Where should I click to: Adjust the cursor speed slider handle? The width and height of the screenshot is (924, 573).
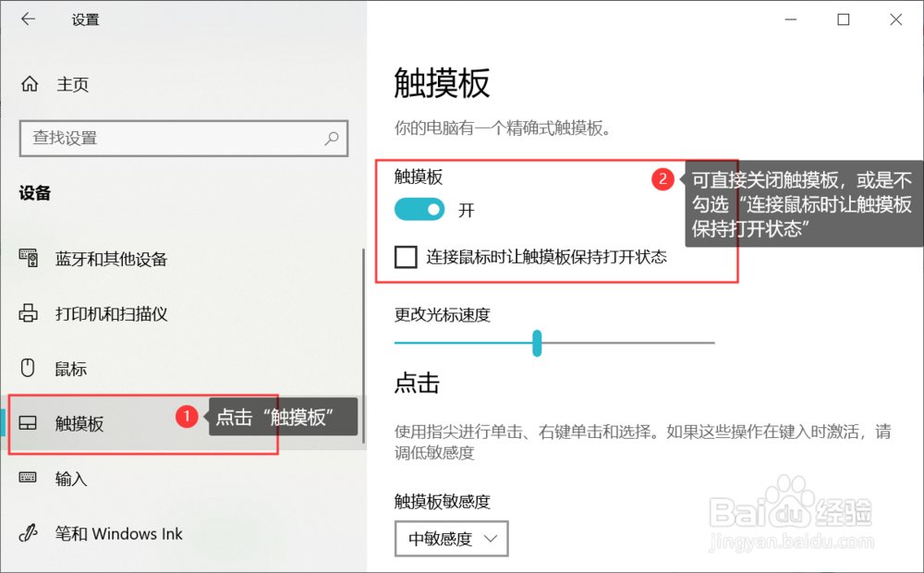point(537,343)
